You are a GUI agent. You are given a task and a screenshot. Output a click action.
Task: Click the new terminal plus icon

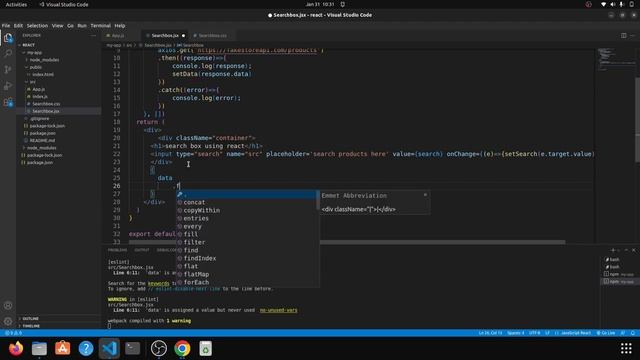coord(613,250)
